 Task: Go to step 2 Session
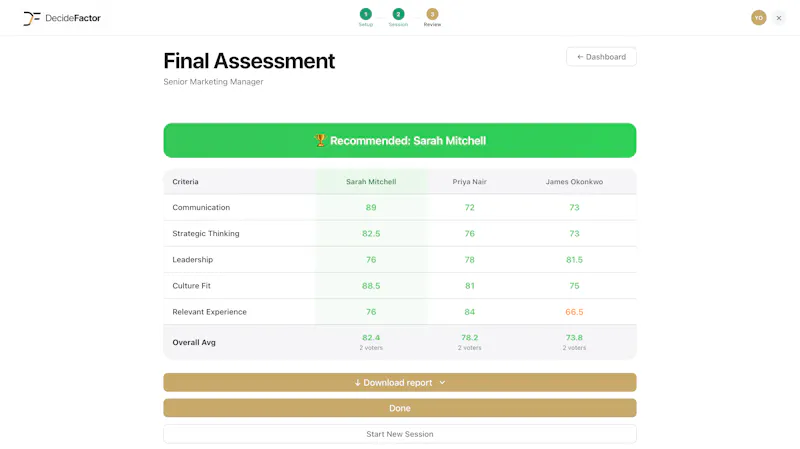[x=398, y=17]
